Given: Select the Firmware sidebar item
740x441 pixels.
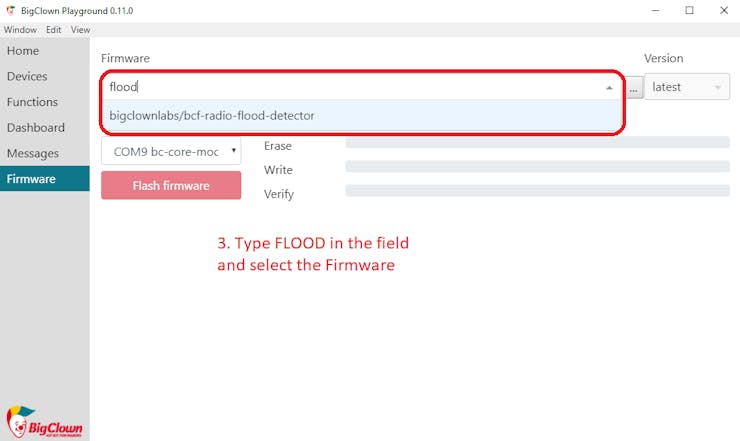Looking at the screenshot, I should point(31,179).
